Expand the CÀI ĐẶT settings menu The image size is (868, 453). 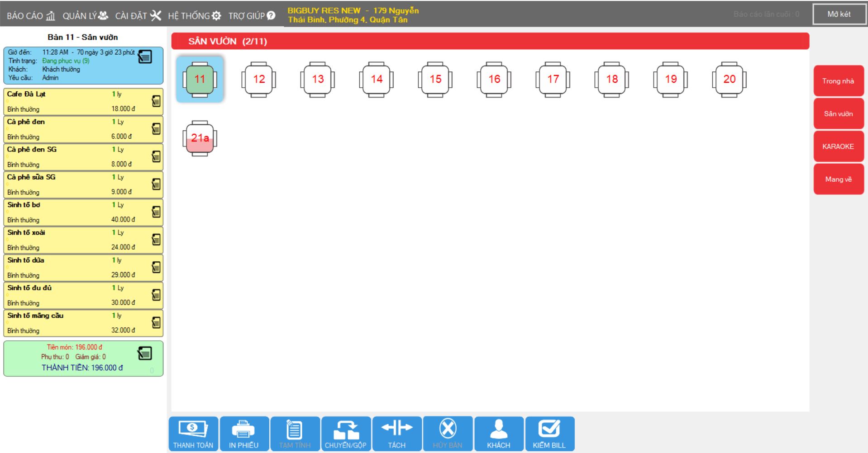138,16
